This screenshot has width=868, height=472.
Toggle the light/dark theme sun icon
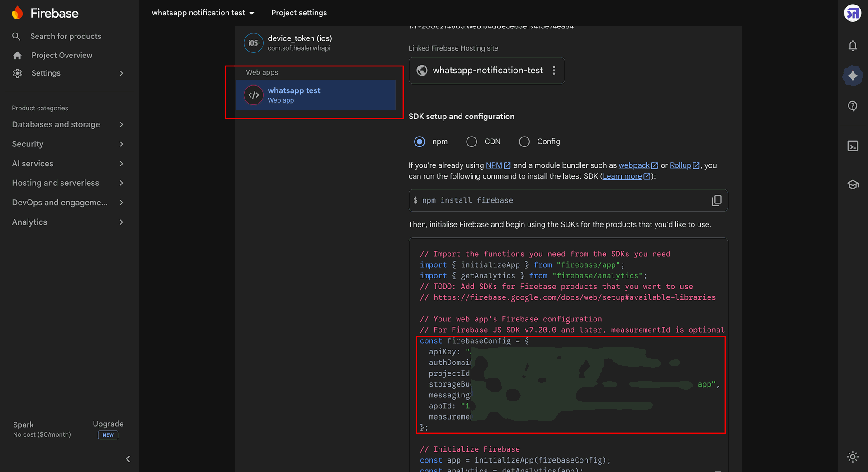coord(853,457)
